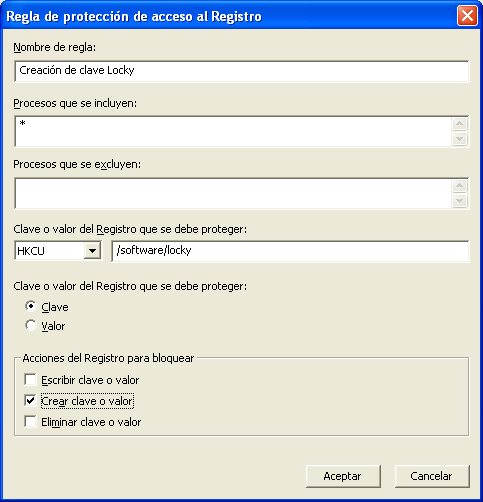Discard changes with Cancelar button
This screenshot has height=502, width=483.
coord(432,476)
